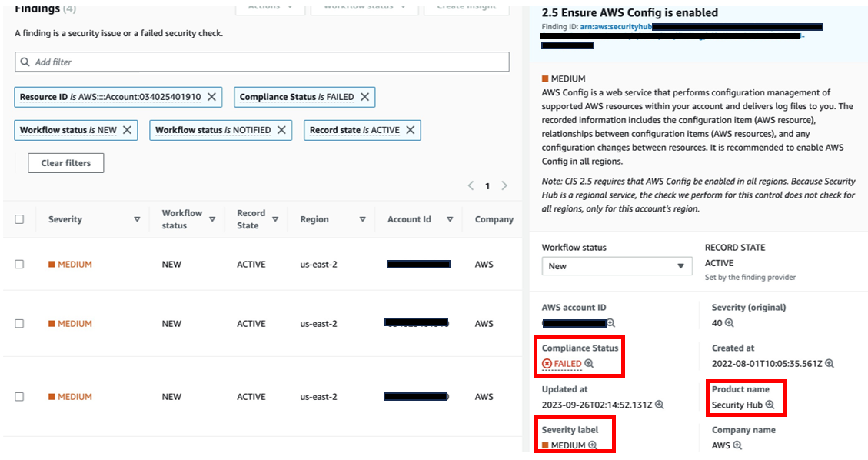Filter by MEDIUM severity label magnifier
This screenshot has width=868, height=460.
(x=592, y=445)
